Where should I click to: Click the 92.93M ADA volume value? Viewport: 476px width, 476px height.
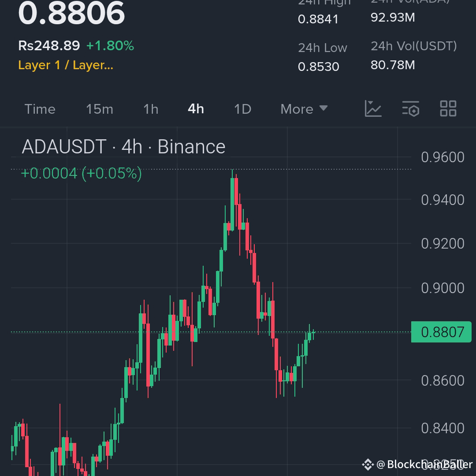click(393, 17)
